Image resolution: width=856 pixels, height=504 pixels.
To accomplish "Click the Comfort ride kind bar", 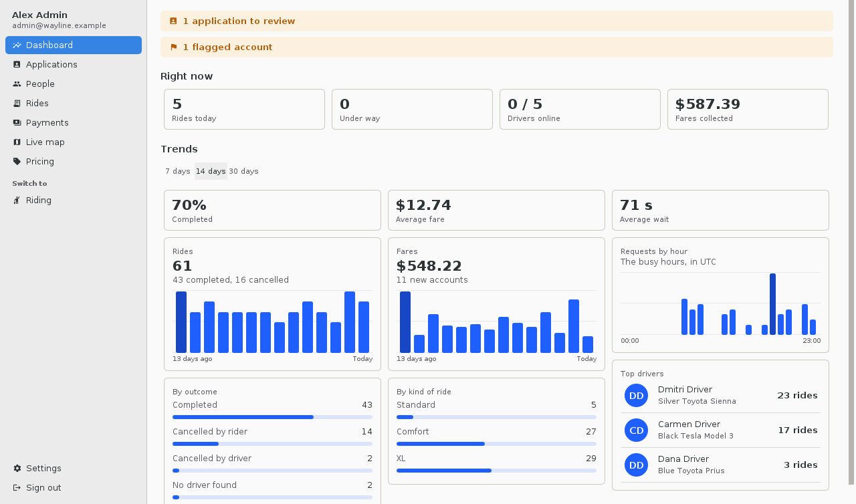I will click(x=496, y=444).
